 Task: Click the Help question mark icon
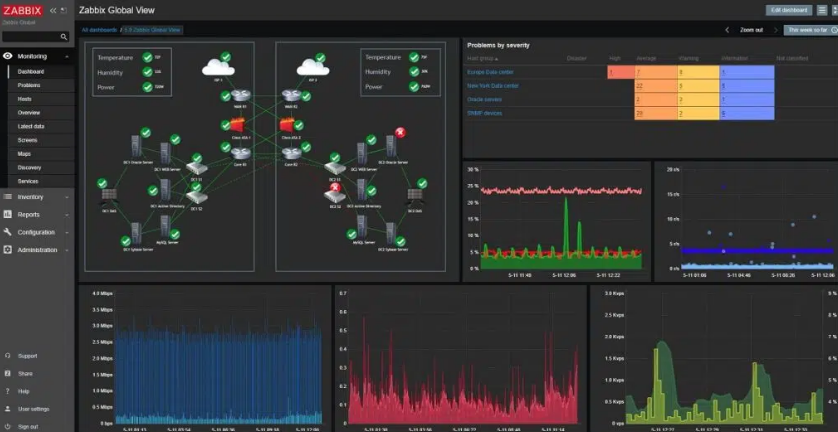(7, 391)
